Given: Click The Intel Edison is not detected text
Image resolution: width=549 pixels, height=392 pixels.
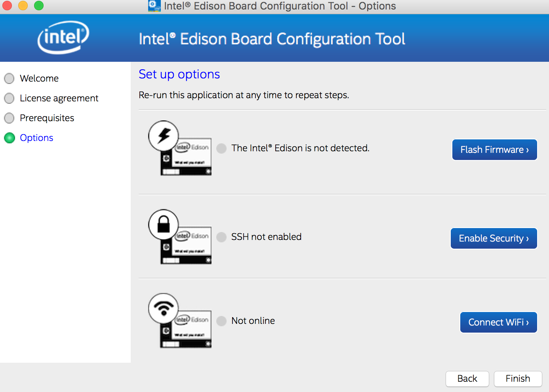Looking at the screenshot, I should click(x=300, y=148).
